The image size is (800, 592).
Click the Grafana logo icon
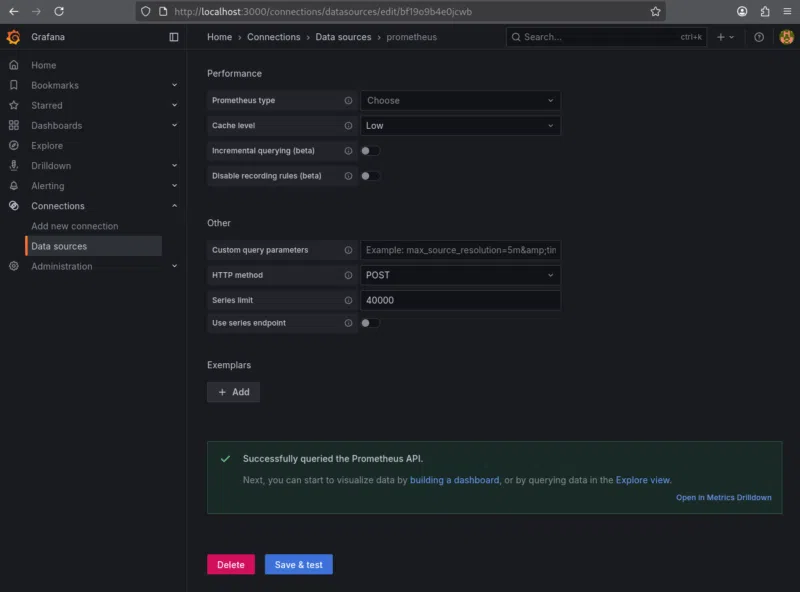pos(13,37)
